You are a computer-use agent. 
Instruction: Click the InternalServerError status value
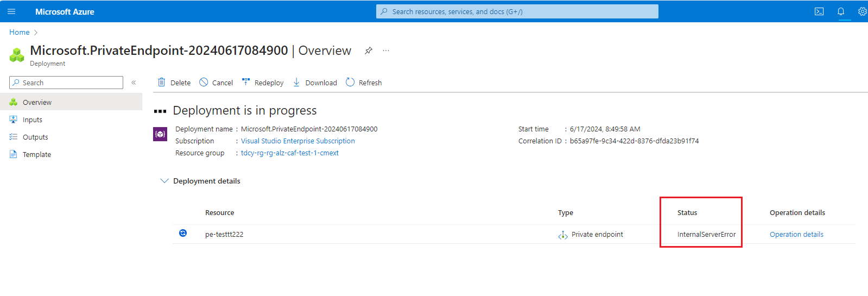tap(707, 234)
